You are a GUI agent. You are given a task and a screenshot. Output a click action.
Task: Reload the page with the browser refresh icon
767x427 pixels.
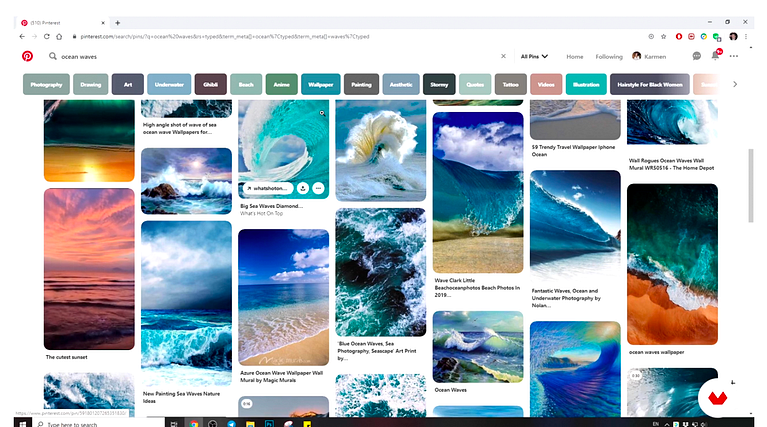point(46,36)
